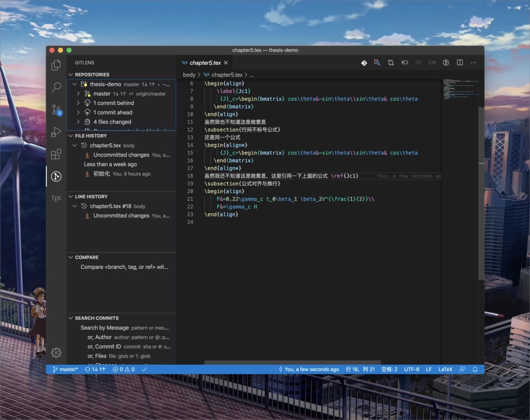
Task: Collapse the COMPARE section
Action: pyautogui.click(x=71, y=257)
